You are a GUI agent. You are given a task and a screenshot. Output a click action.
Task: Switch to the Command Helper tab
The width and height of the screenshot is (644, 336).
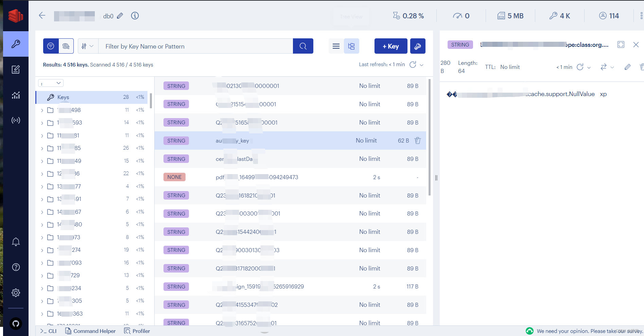click(x=90, y=331)
